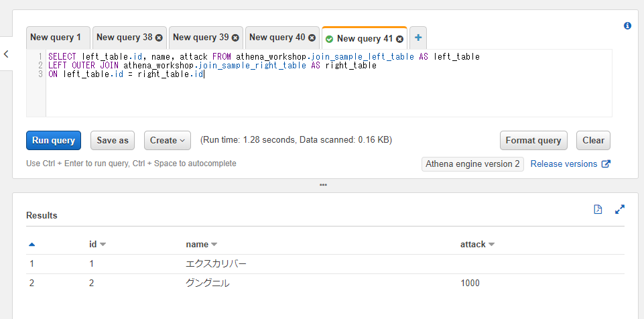
Task: Collapse the left side panel arrow
Action: click(x=6, y=54)
